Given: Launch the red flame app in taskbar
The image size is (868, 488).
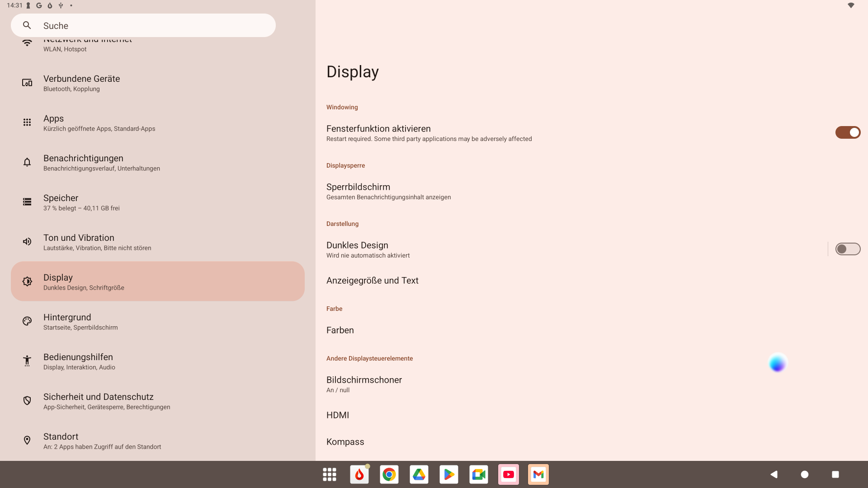Looking at the screenshot, I should point(359,474).
